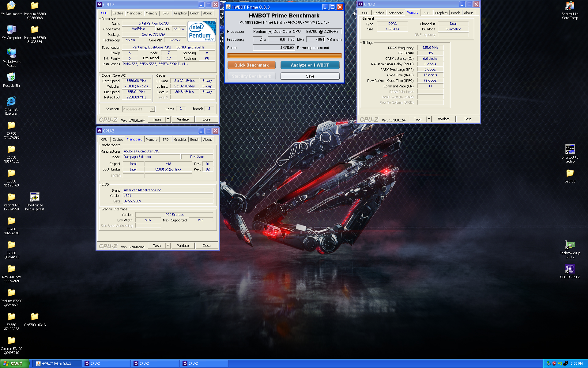Open the Pentium E6700 3133B834 folder
This screenshot has width=588, height=368.
(35, 34)
